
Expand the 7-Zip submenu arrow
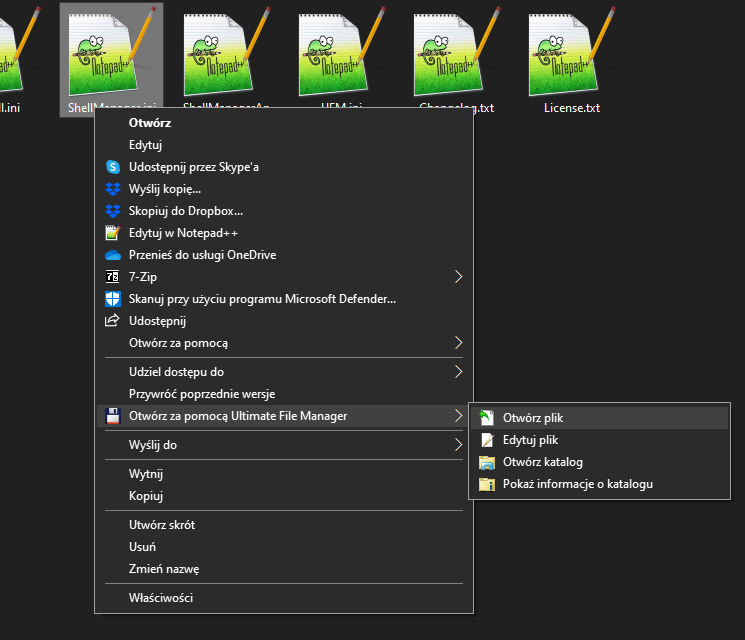(x=458, y=277)
